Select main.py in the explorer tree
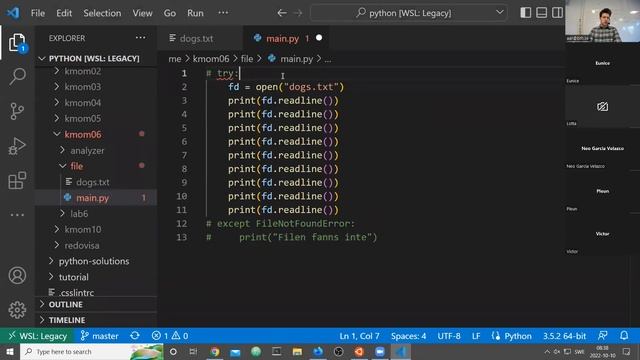Viewport: 640px width, 360px height. [x=96, y=198]
